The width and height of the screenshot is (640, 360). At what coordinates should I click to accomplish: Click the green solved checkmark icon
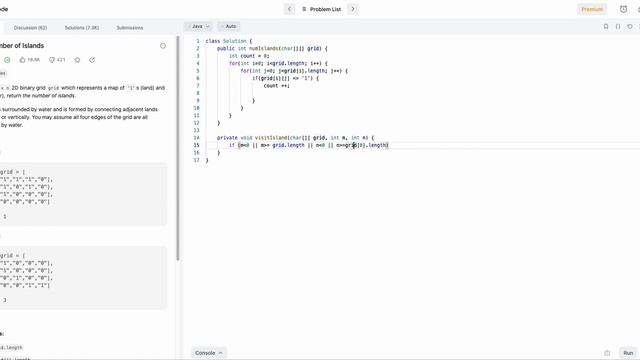pyautogui.click(x=7, y=60)
